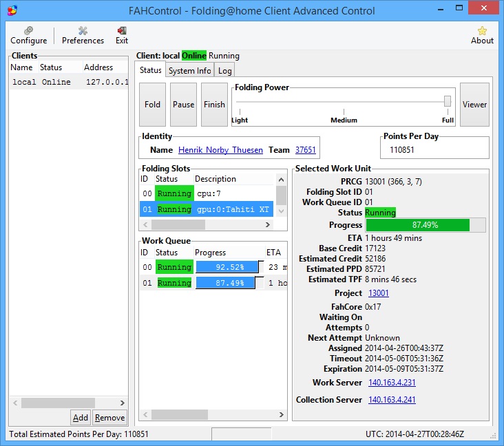
Task: Open the Log tab
Action: click(x=224, y=71)
